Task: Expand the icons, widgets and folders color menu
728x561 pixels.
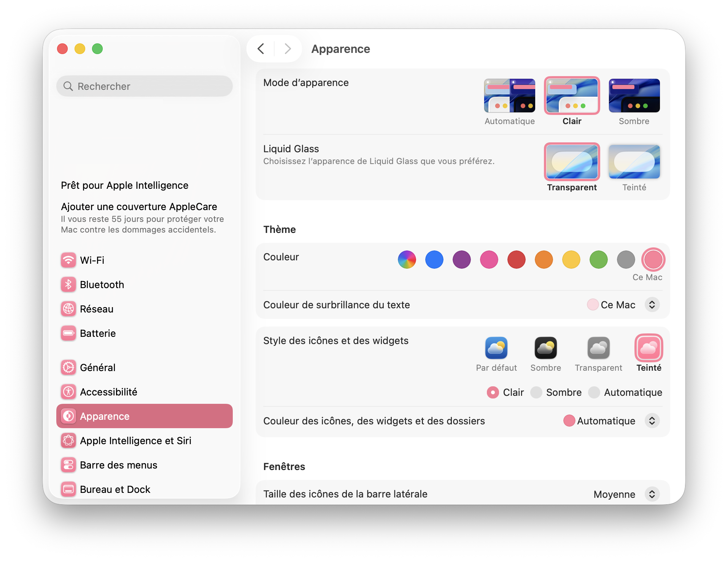Action: [652, 421]
